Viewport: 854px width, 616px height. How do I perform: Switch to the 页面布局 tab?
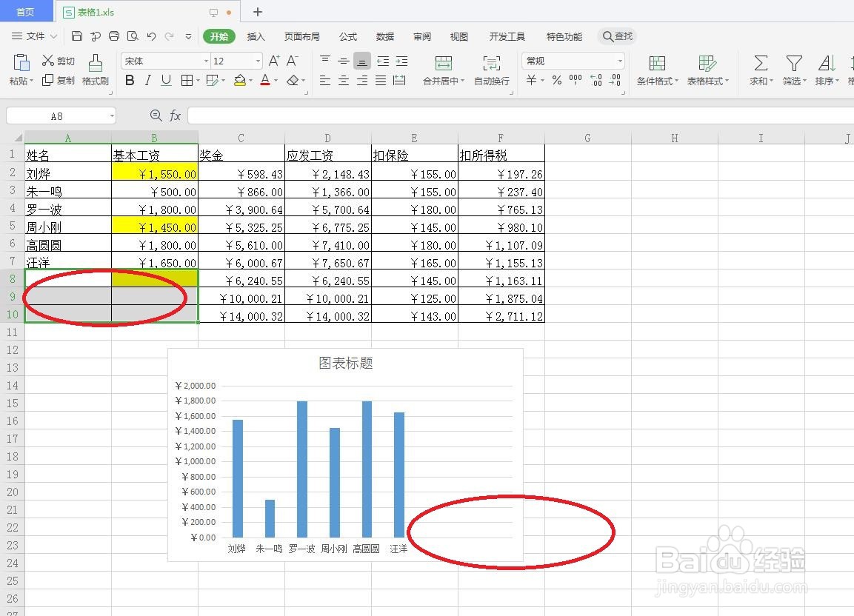pyautogui.click(x=301, y=36)
